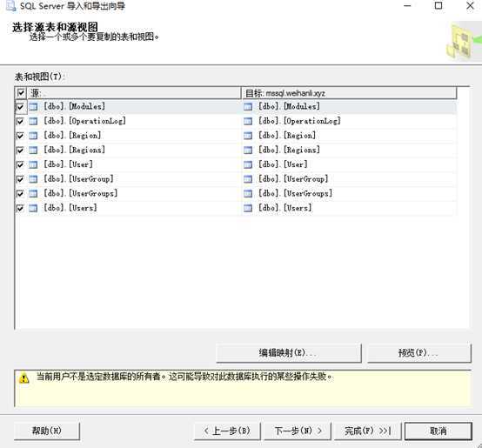Click the 源 source column header

pyautogui.click(x=134, y=93)
